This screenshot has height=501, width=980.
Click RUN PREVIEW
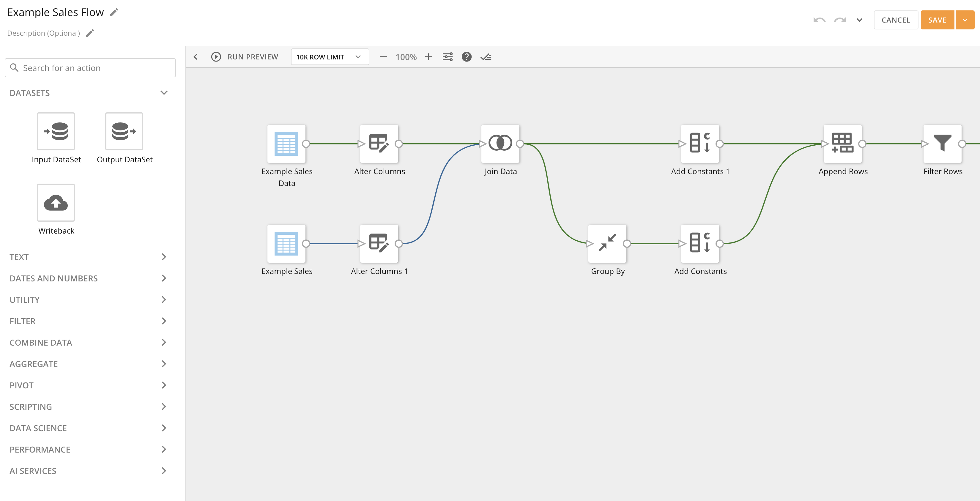pyautogui.click(x=245, y=57)
